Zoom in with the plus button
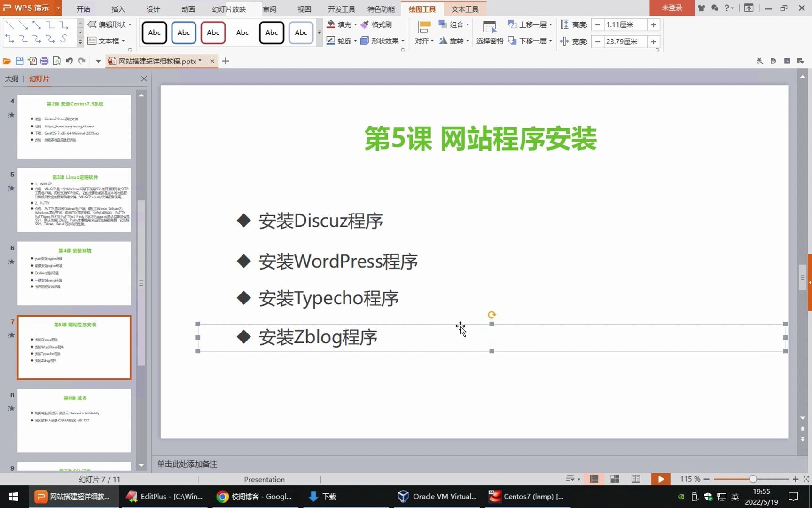 pos(795,479)
